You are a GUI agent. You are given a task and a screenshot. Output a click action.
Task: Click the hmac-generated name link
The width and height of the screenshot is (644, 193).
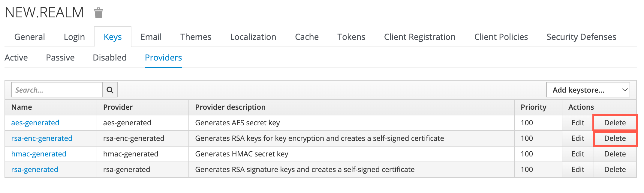[x=39, y=154]
